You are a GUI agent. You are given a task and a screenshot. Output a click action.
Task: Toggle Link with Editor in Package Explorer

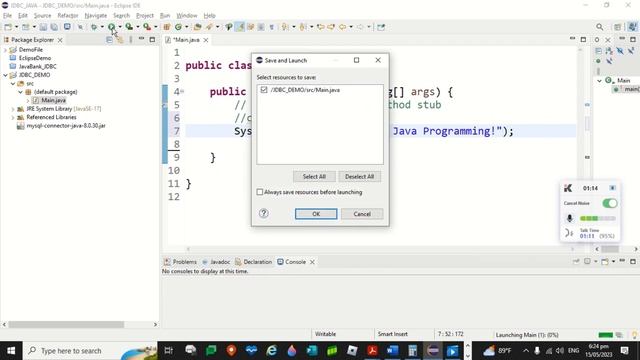[x=120, y=40]
